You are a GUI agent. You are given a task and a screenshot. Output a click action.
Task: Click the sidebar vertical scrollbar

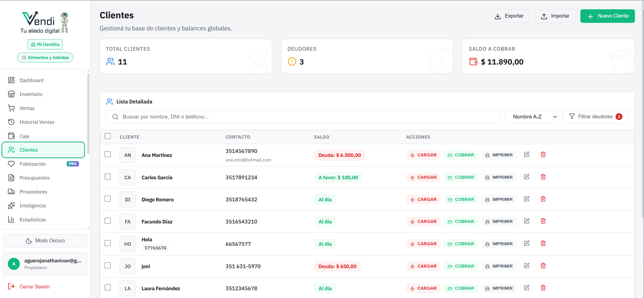[x=88, y=113]
